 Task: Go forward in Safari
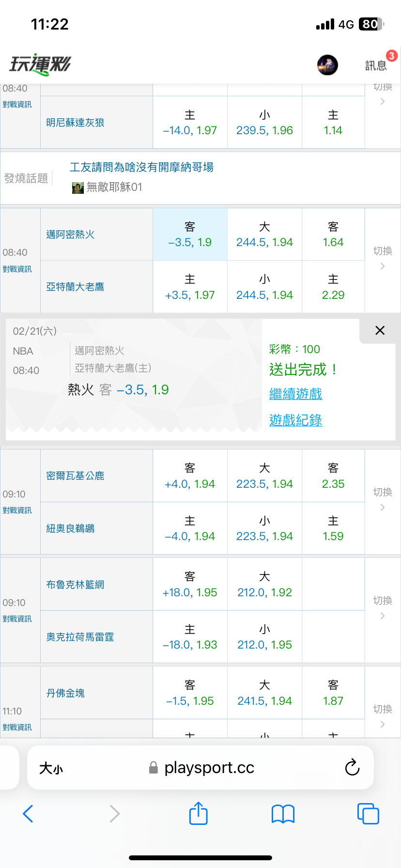114,814
